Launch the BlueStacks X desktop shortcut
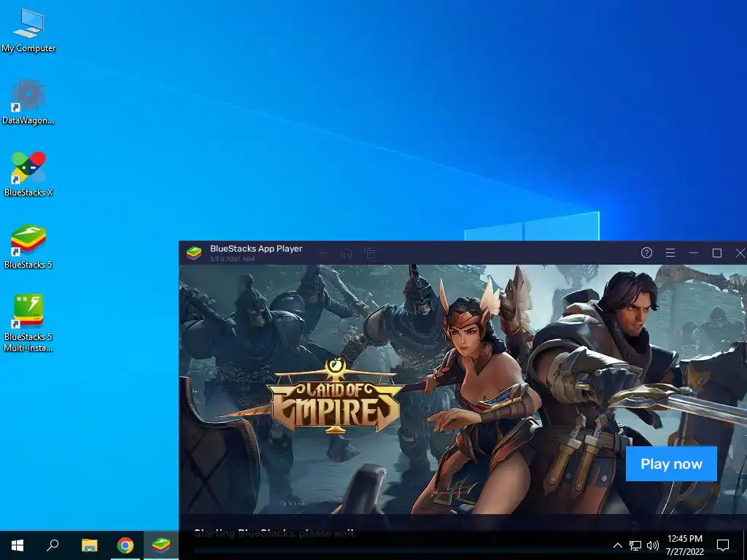The image size is (747, 560). coord(28,174)
